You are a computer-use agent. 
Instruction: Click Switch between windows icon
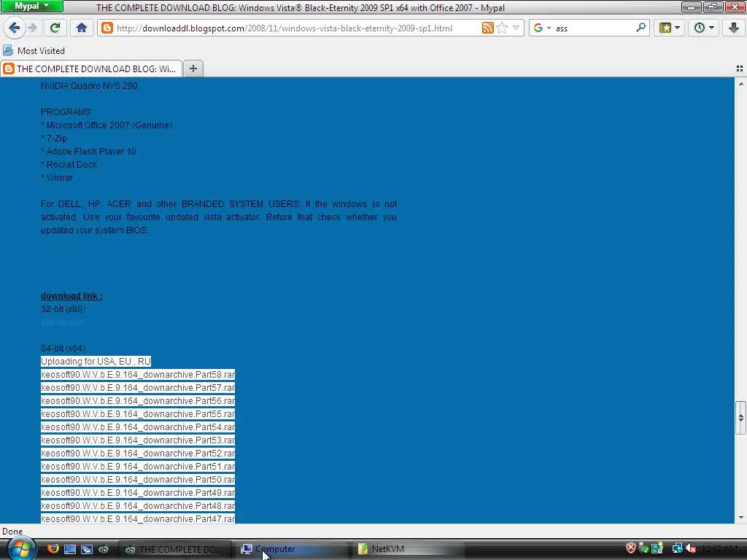pos(87,549)
